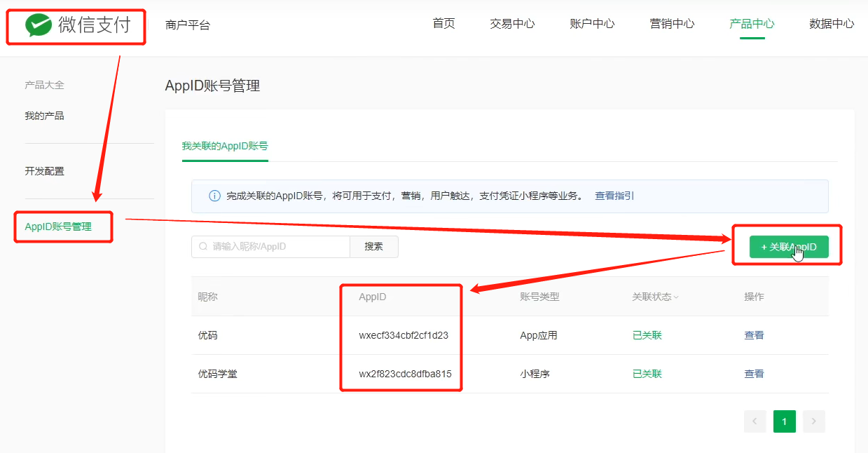Click 查看 for the 优码 row

click(754, 335)
